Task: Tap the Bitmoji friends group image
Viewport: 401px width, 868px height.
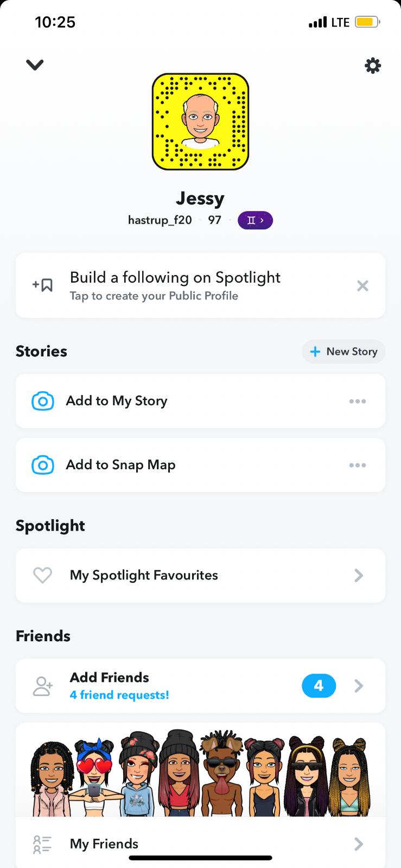Action: coord(200,773)
